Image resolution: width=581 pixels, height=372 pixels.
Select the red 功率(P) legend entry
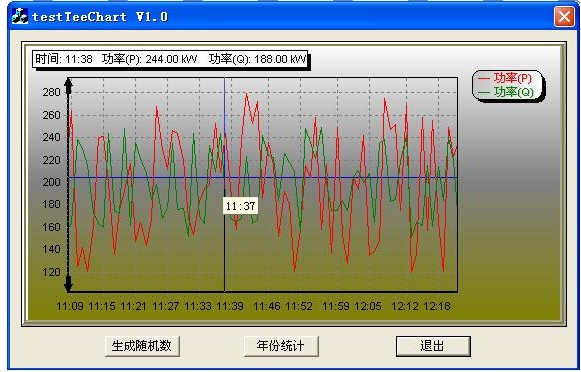coord(505,78)
